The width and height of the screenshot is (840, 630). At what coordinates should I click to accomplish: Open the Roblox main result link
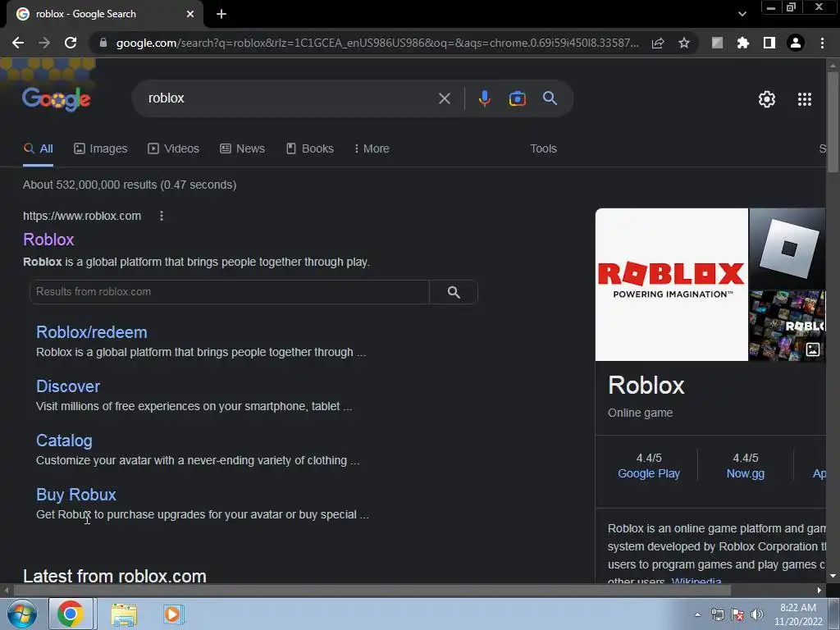click(48, 240)
